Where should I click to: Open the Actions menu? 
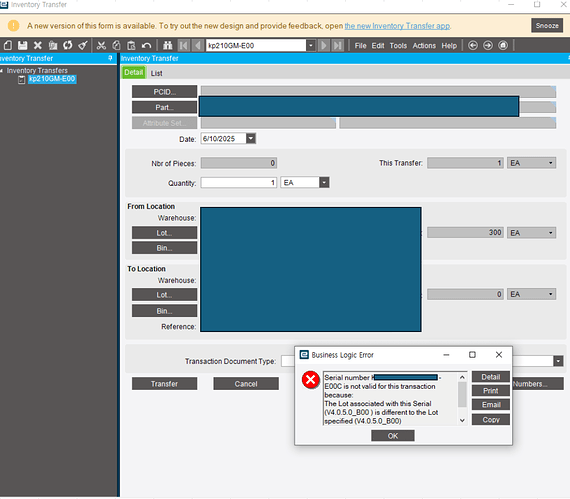(x=424, y=46)
